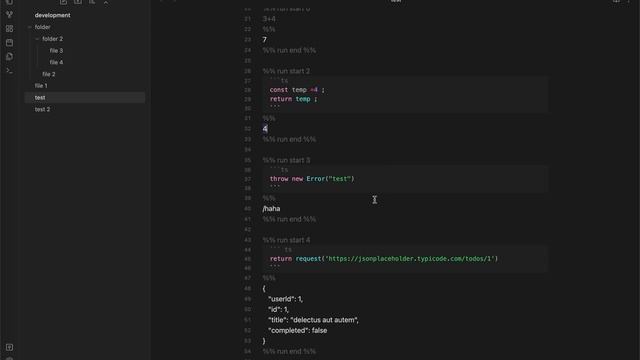Screen dimensions: 640x360
Task: Click the '"userId": 1,' JSON line
Action: (x=285, y=299)
